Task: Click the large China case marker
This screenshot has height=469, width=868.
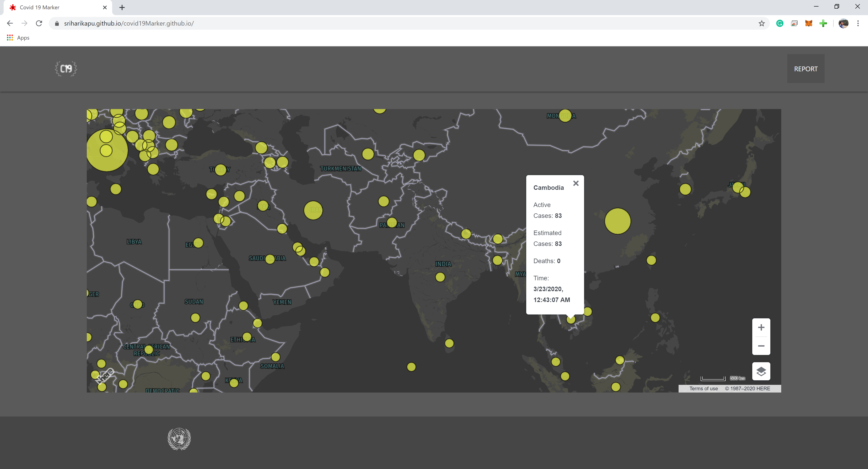Action: click(617, 221)
